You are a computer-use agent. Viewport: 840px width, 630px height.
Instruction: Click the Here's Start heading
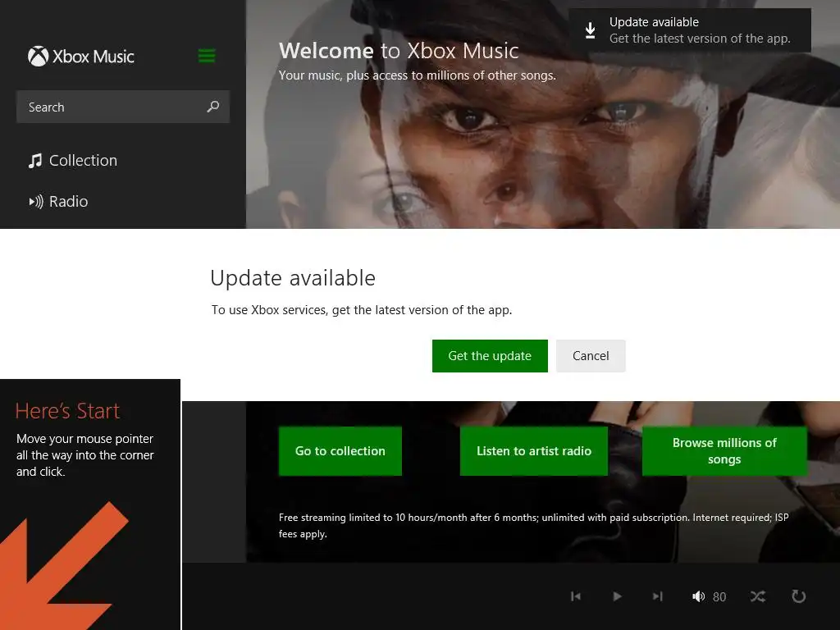[67, 411]
